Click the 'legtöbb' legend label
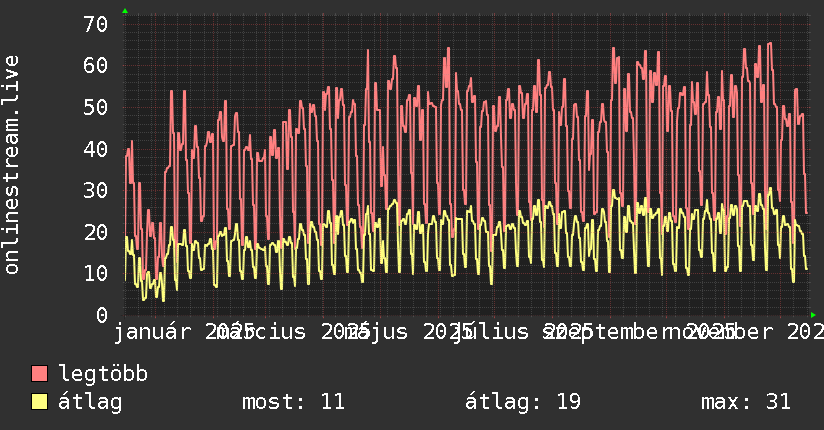The height and width of the screenshot is (430, 824). tap(103, 373)
